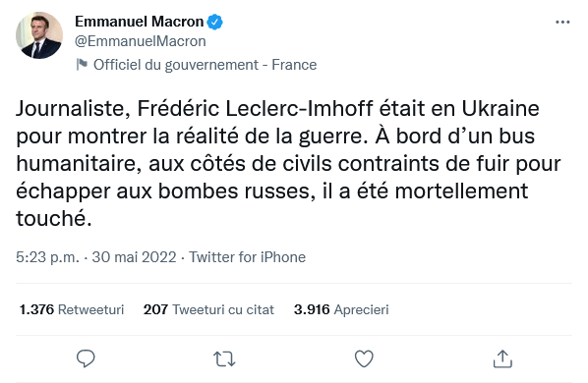
Task: Click the tweet text about Frédéric Leclerc-Imhoff
Action: click(288, 163)
